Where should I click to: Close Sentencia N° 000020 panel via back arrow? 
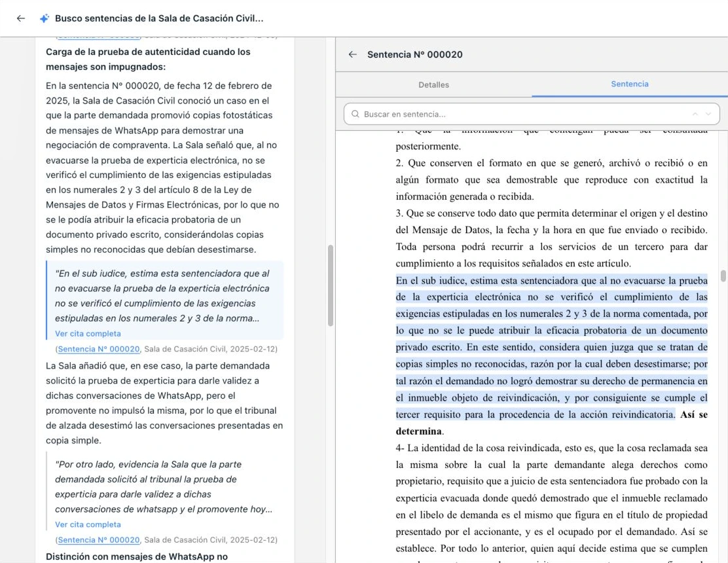pos(353,54)
